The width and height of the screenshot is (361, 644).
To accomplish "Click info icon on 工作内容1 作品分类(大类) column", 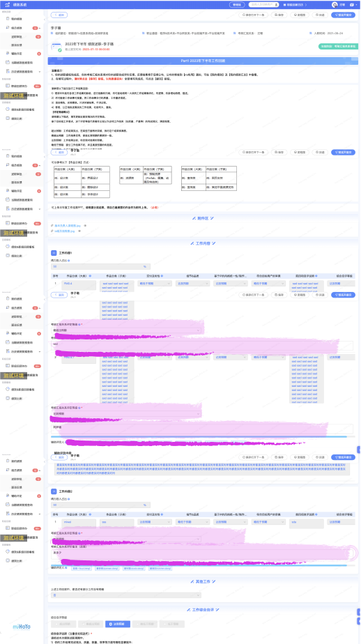I will click(x=90, y=276).
